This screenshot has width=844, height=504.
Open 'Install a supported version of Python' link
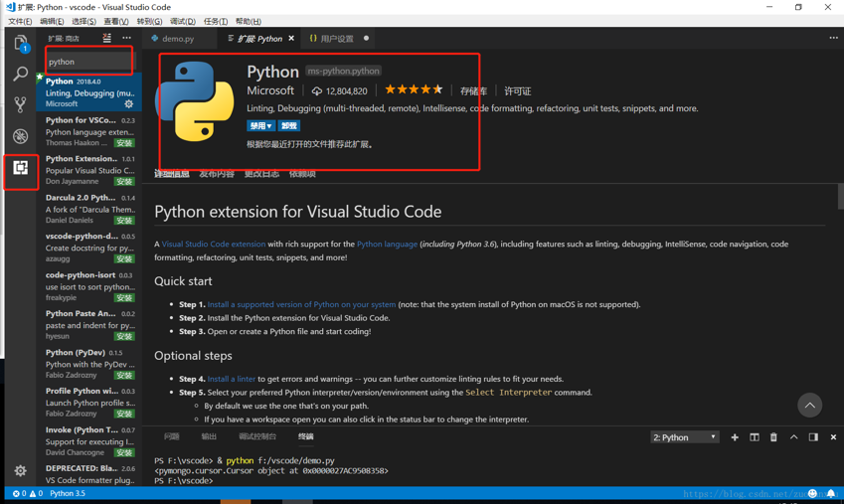pos(301,304)
